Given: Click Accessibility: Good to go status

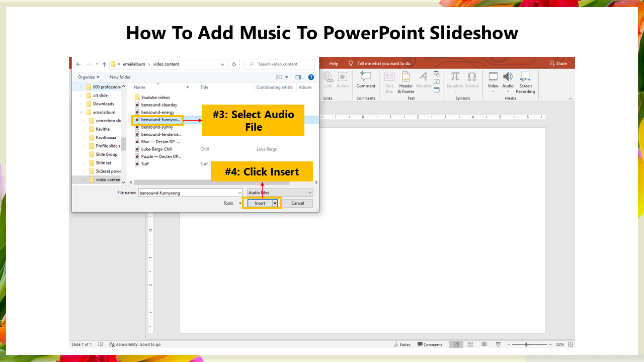Looking at the screenshot, I should click(135, 344).
